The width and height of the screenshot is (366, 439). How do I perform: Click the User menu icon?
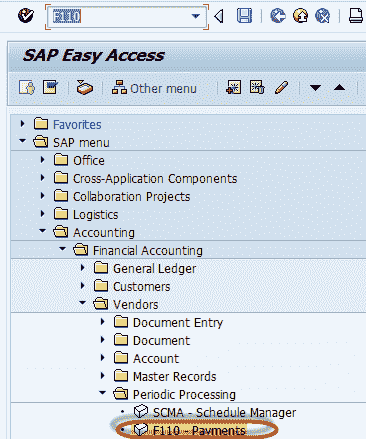tap(27, 88)
